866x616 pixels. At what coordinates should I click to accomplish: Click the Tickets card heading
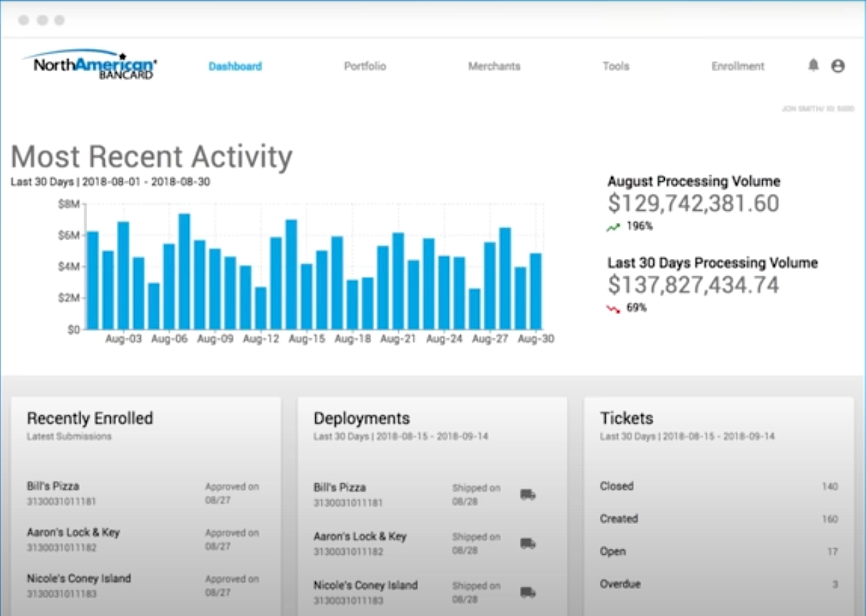627,418
